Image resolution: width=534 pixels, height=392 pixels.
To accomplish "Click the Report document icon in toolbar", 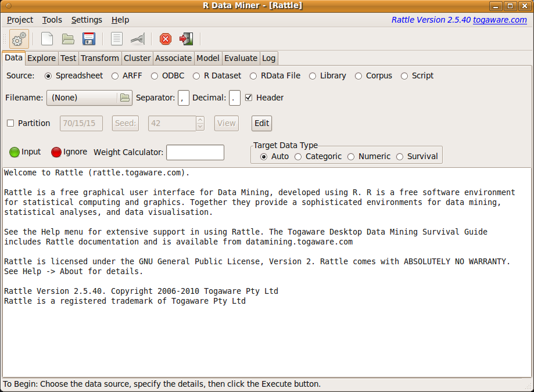I will coord(116,39).
